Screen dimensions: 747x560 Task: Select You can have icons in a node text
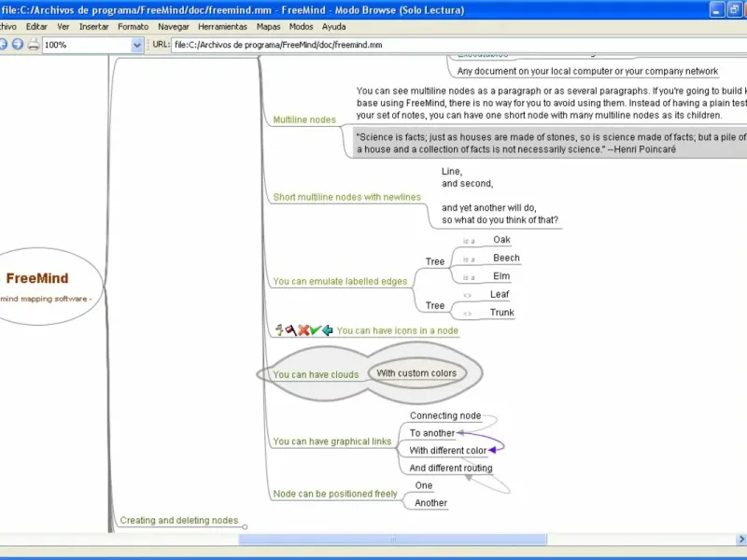[398, 330]
